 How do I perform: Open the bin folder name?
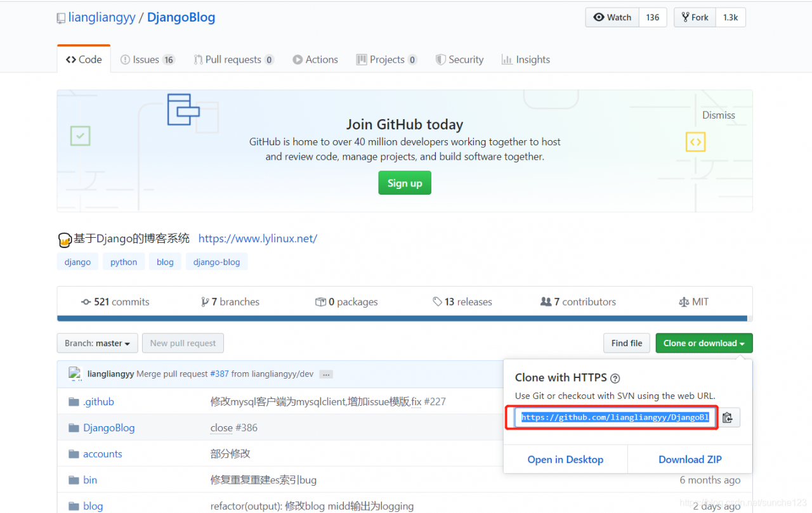click(90, 480)
